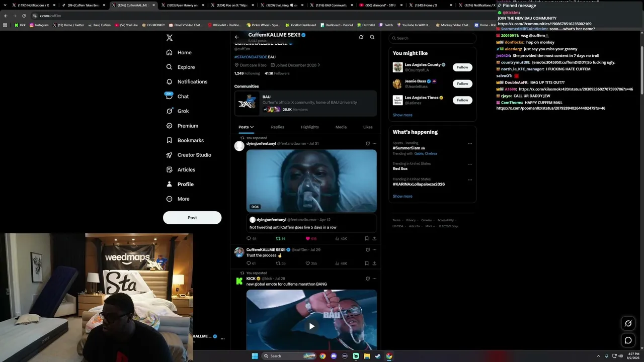This screenshot has width=644, height=362.
Task: Click the #STAYONDATSIDE hashtag
Action: (251, 57)
